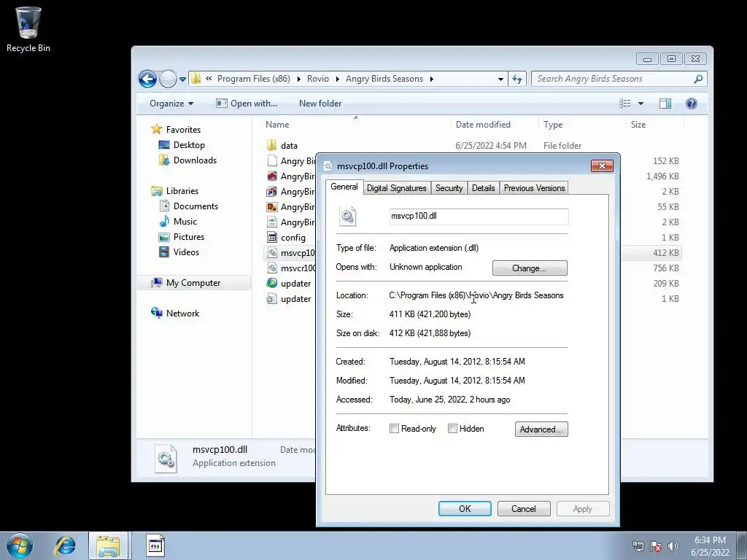The image size is (747, 560).
Task: Click the Explorer Forward arrow button
Action: [x=168, y=79]
